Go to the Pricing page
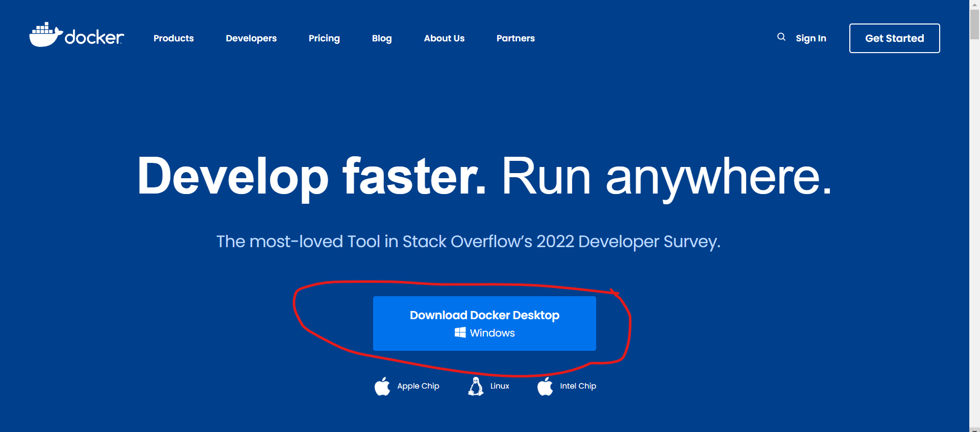Image resolution: width=980 pixels, height=432 pixels. point(324,38)
